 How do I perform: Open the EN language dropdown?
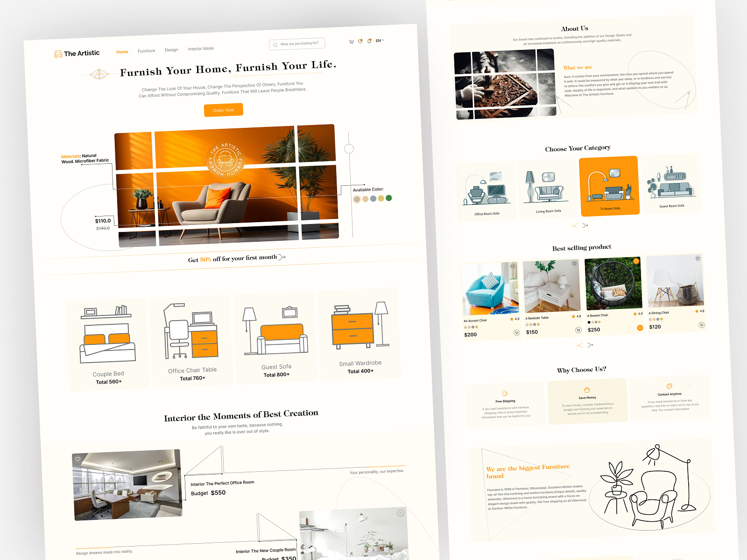point(379,41)
